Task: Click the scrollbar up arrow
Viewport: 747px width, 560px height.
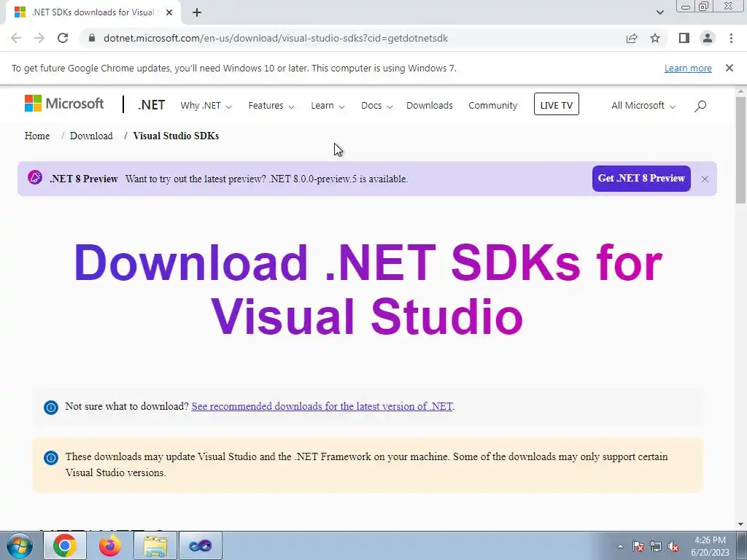Action: click(x=740, y=91)
